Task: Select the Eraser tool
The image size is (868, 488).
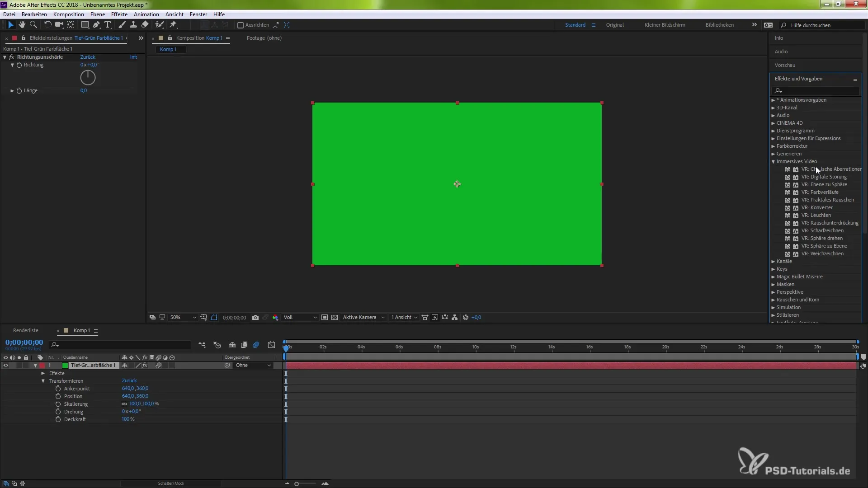Action: pos(145,25)
